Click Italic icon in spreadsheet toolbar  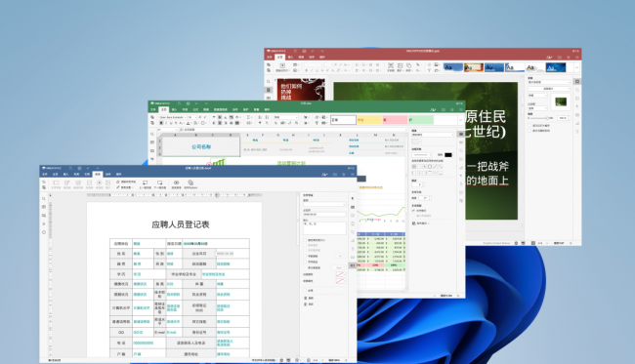166,123
